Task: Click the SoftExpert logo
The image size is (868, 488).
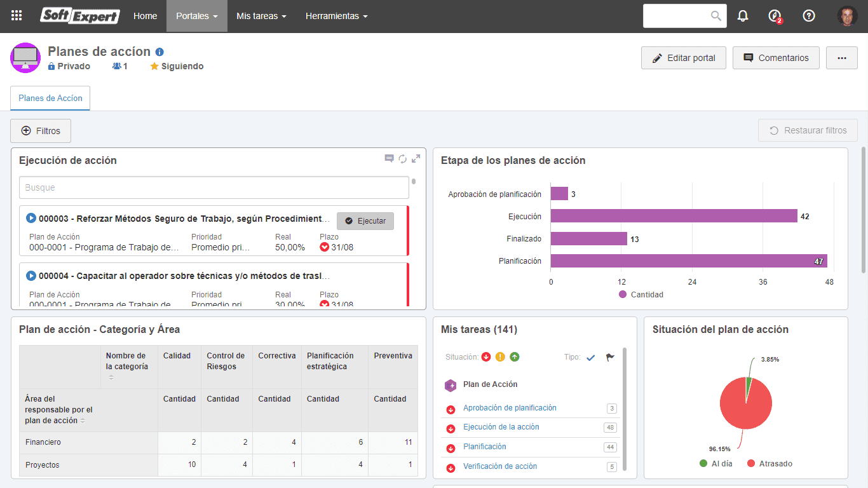Action: click(80, 16)
